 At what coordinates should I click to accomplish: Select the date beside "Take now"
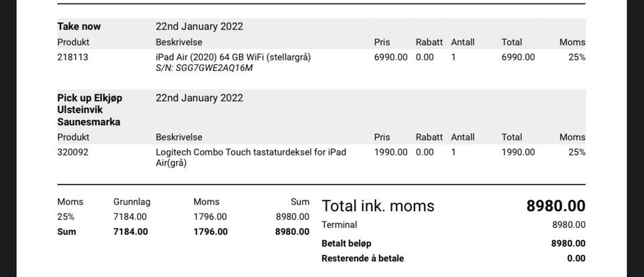[x=199, y=27]
